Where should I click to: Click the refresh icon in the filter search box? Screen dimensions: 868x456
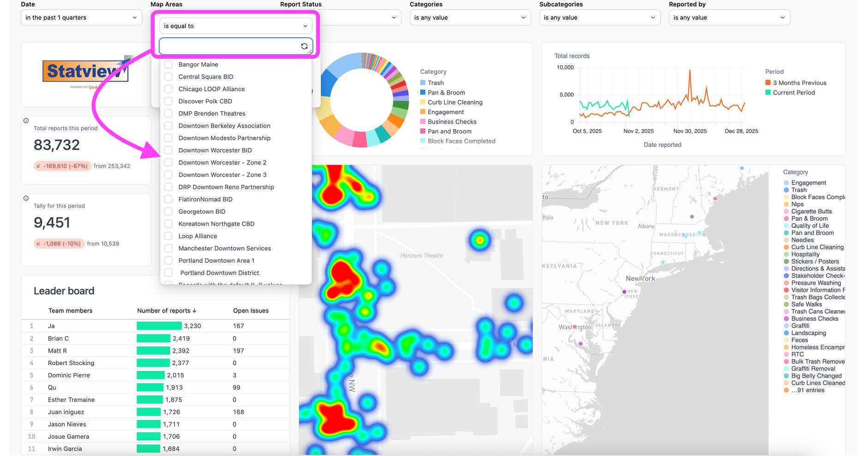pyautogui.click(x=304, y=46)
